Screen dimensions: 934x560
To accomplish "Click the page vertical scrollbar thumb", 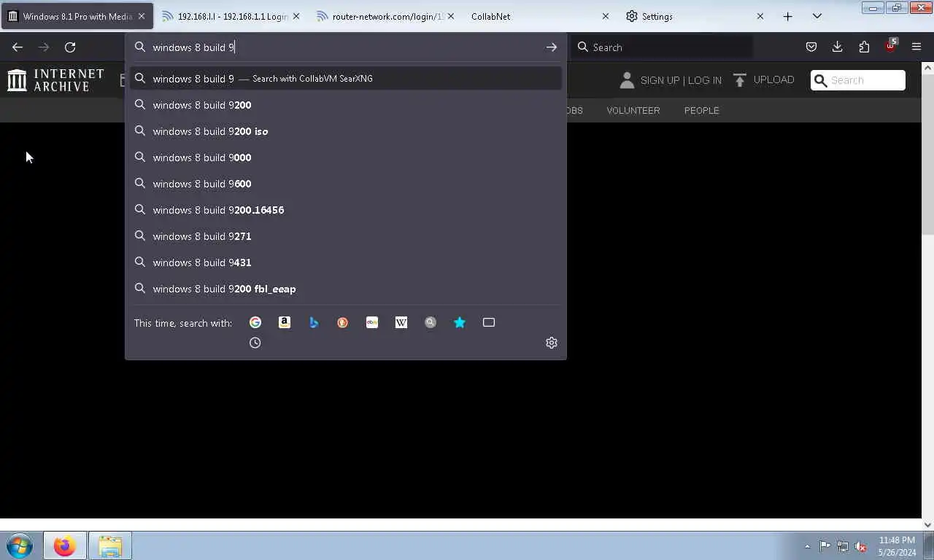I will 927,155.
